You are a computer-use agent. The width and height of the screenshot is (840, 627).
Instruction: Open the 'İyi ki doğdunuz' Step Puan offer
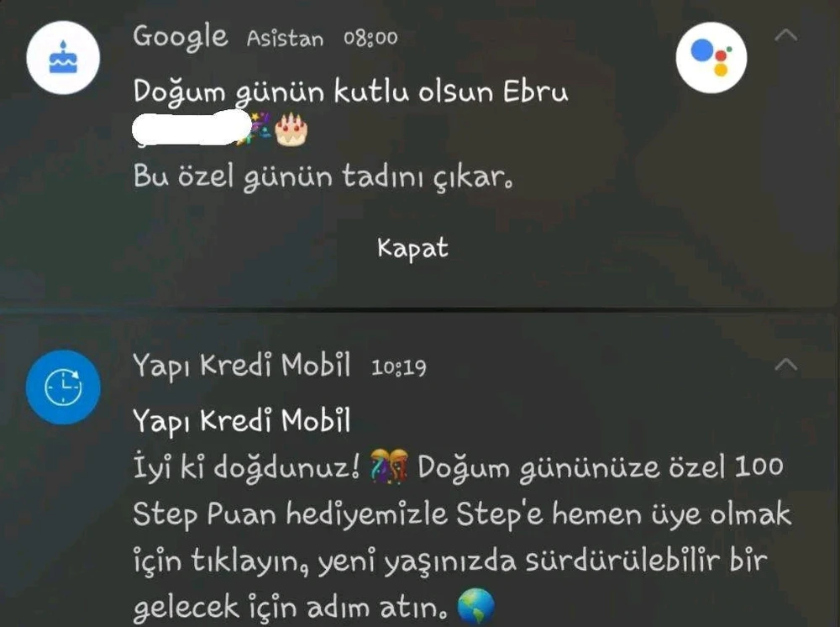(x=462, y=537)
